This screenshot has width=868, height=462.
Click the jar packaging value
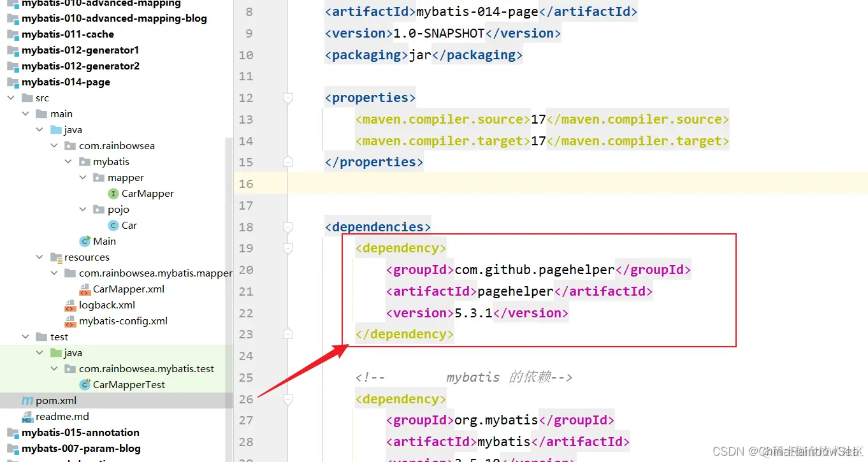point(420,55)
